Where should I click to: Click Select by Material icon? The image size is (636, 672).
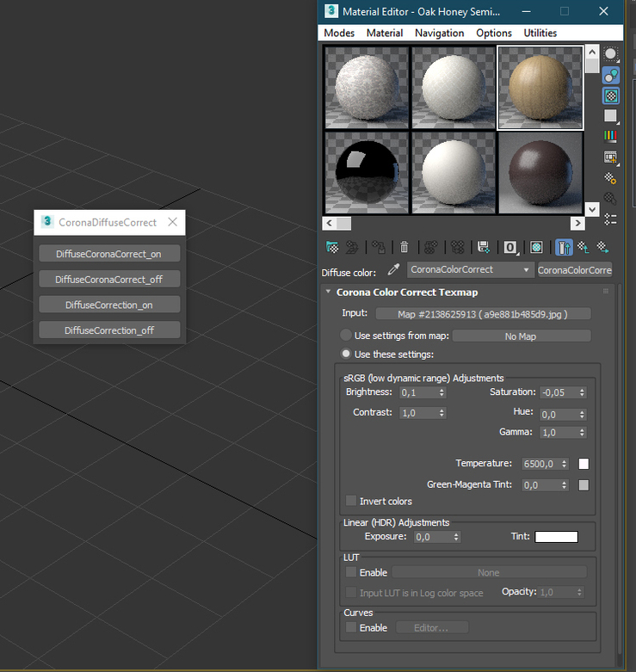click(611, 199)
